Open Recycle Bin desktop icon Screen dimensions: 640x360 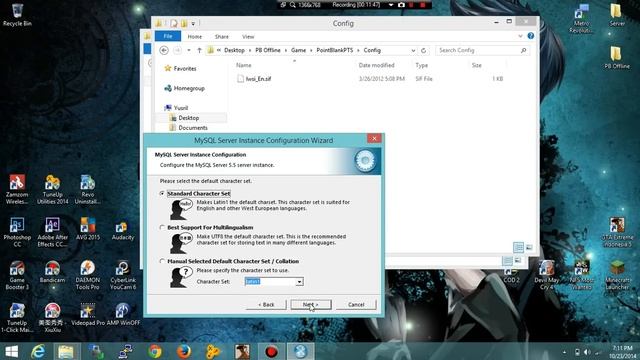pos(17,15)
